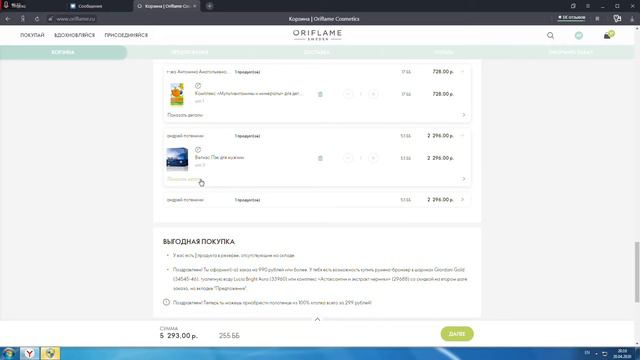Reload the page with refresh icon
640x360 pixels.
coord(37,19)
